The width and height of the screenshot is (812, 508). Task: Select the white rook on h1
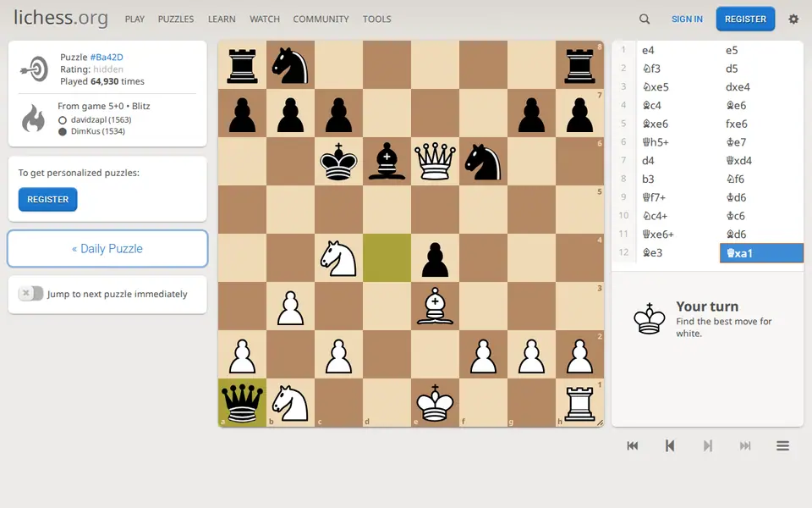[579, 403]
